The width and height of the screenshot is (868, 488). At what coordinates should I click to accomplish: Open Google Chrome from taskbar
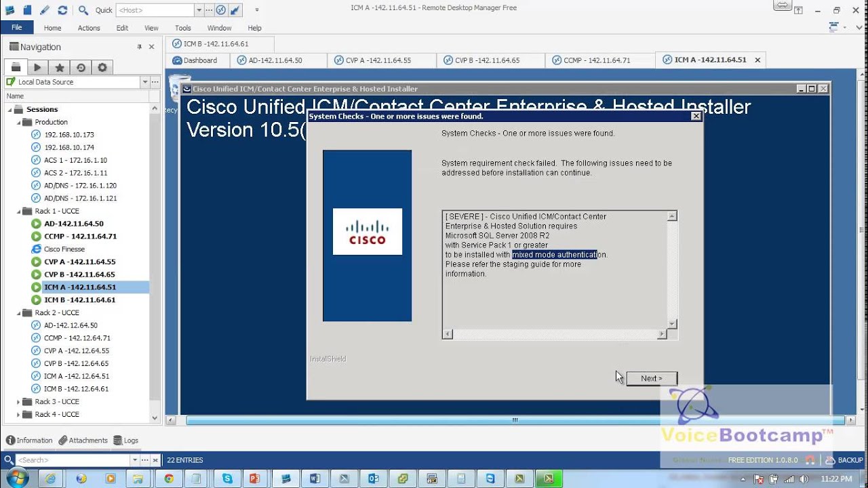(169, 479)
